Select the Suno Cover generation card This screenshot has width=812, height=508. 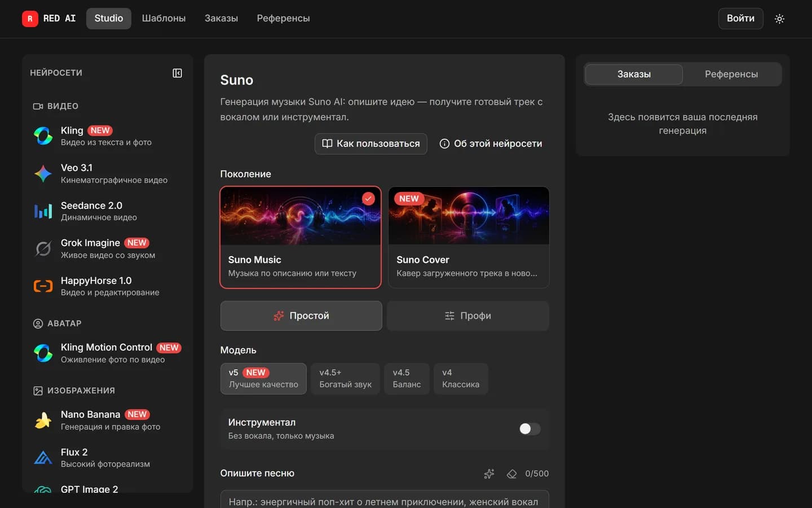[x=469, y=237]
